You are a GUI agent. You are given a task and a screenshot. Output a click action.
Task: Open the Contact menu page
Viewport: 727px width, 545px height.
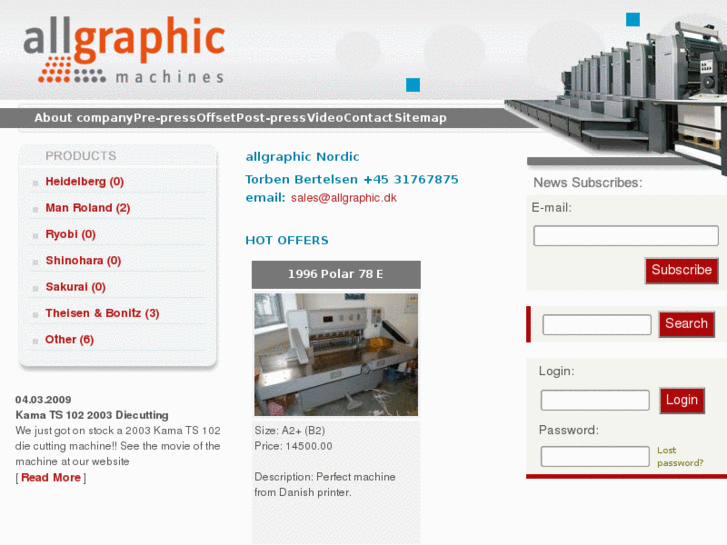369,118
